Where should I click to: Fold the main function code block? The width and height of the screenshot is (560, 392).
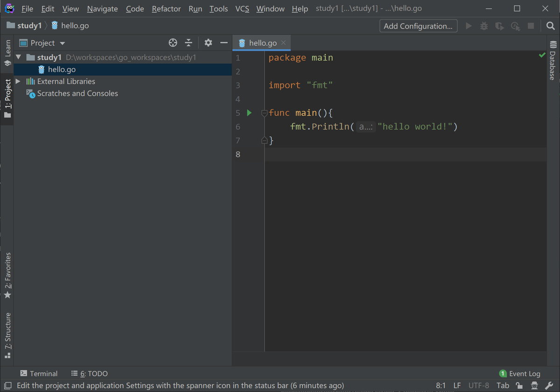264,113
